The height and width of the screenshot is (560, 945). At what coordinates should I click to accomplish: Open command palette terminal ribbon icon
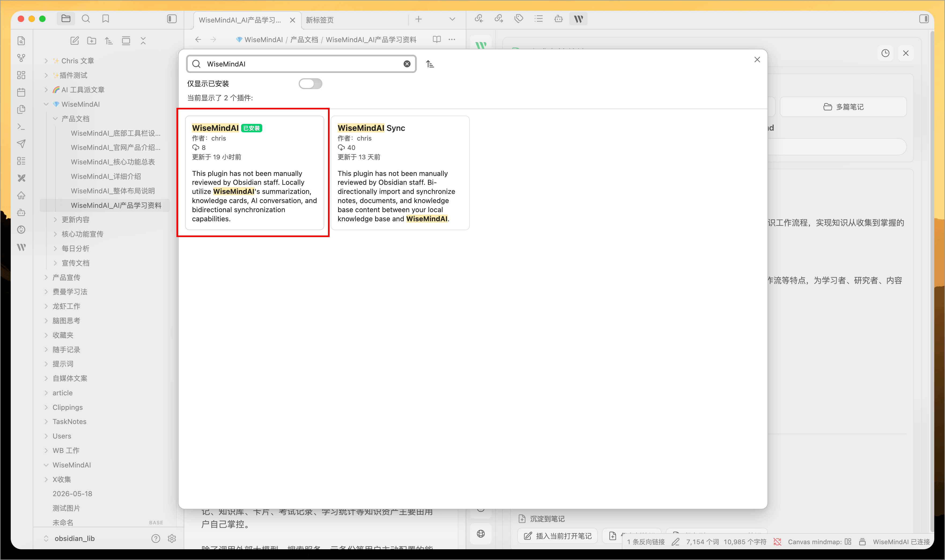(x=21, y=127)
